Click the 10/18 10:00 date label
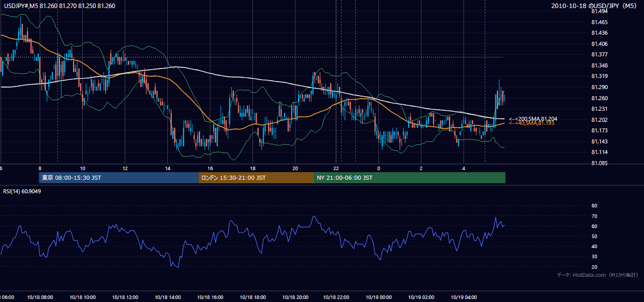Viewport: 644px width, 302px height. click(83, 297)
